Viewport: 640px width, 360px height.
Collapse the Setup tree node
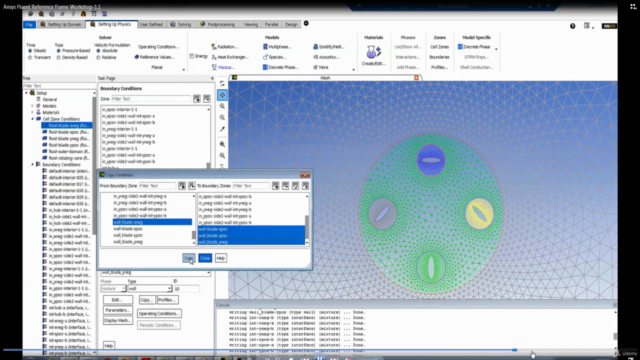point(26,93)
